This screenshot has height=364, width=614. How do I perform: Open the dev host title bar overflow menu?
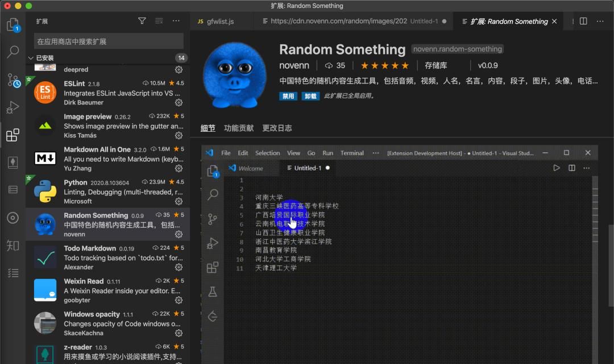(375, 152)
